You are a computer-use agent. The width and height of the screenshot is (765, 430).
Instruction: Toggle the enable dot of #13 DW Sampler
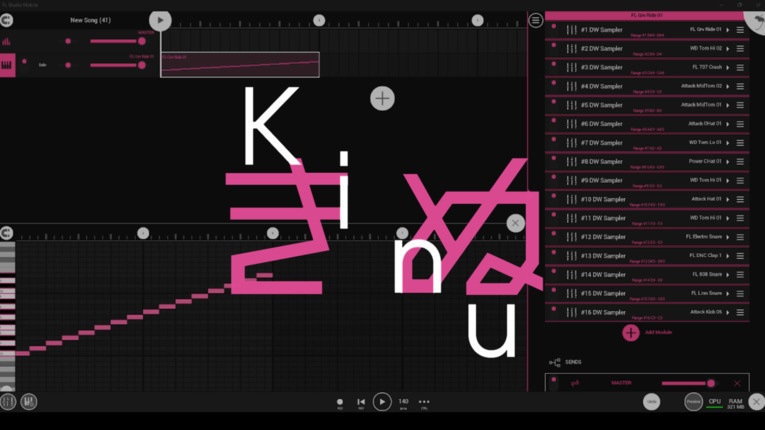[554, 252]
